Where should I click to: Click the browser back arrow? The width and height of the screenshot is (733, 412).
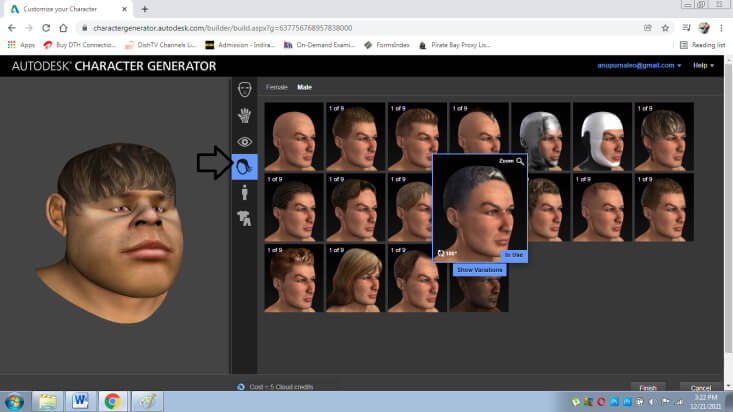pyautogui.click(x=12, y=28)
